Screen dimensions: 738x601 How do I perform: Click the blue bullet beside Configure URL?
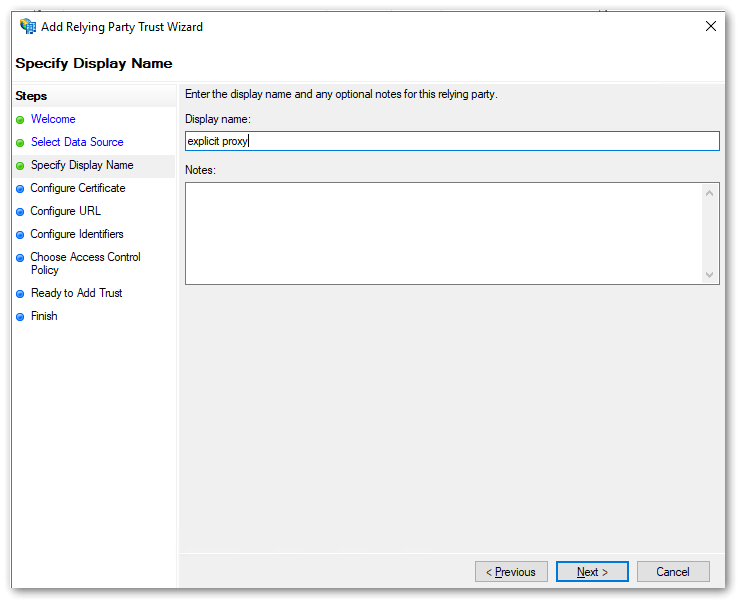20,212
